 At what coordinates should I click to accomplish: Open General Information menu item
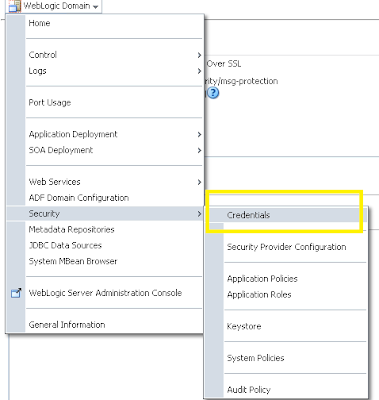pos(67,325)
